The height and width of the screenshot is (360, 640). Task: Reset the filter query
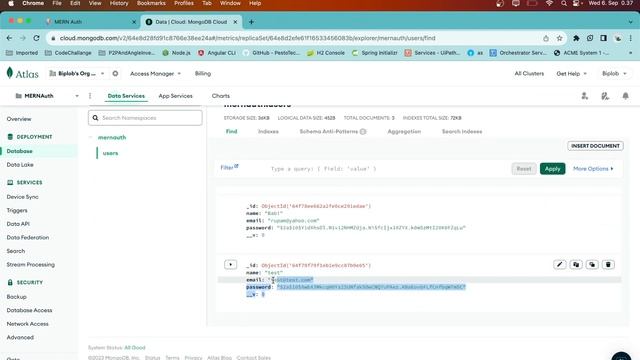point(524,169)
